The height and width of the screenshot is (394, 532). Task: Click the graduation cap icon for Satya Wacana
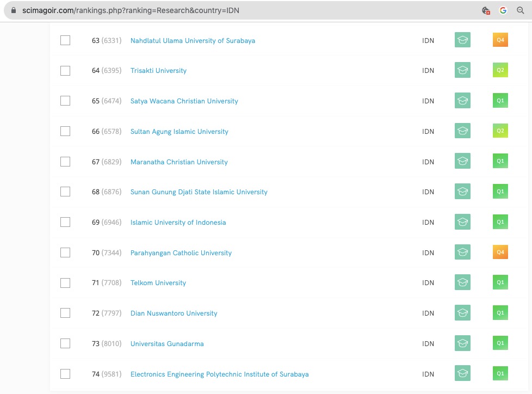tap(462, 101)
